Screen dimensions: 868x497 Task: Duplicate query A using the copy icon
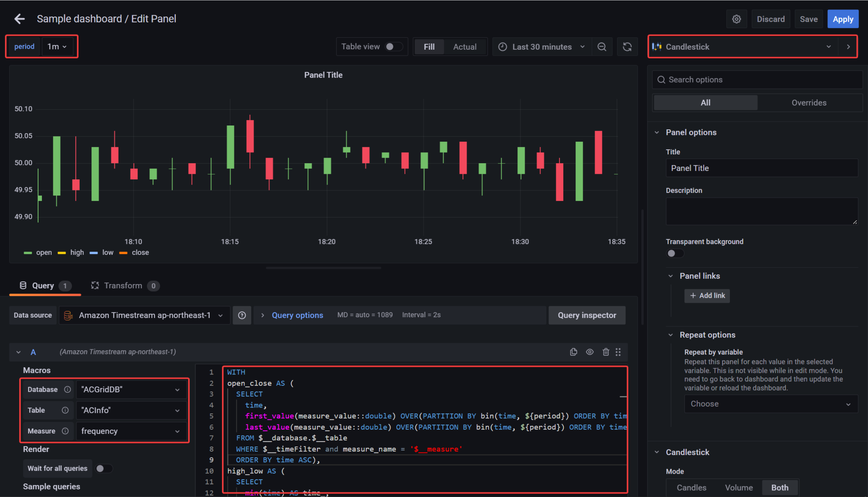(573, 352)
